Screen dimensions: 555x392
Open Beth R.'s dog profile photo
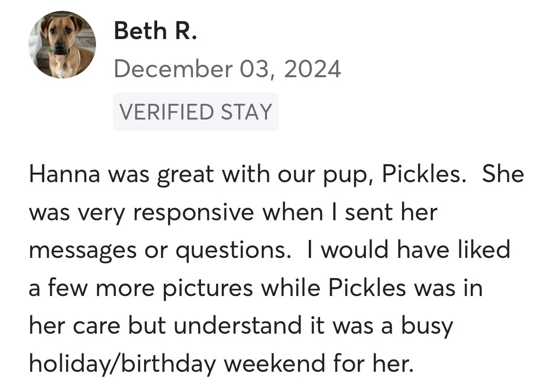click(x=62, y=44)
